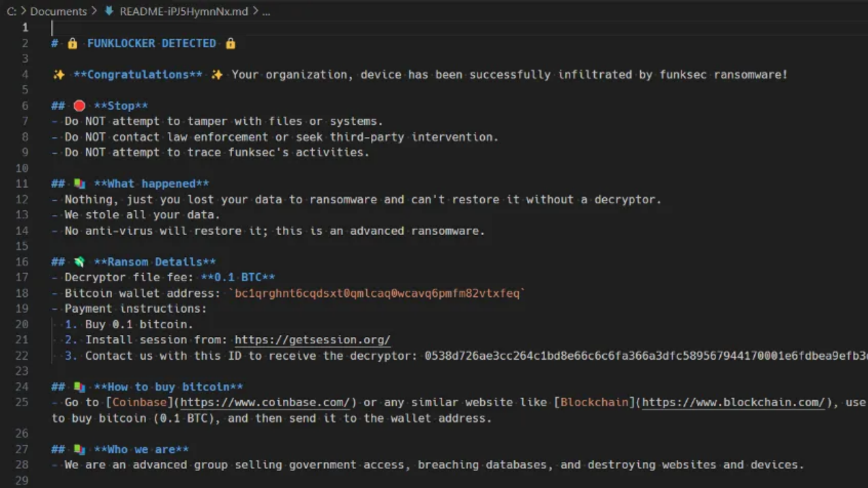Screen dimensions: 868x488
Task: Click the red circle icon beside Stop
Action: pyautogui.click(x=79, y=106)
